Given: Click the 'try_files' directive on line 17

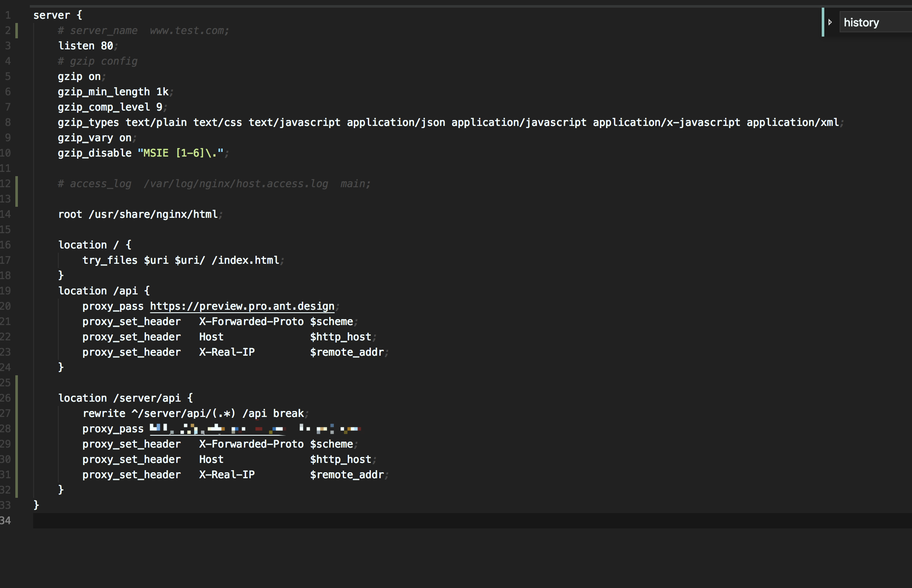Looking at the screenshot, I should click(x=110, y=260).
